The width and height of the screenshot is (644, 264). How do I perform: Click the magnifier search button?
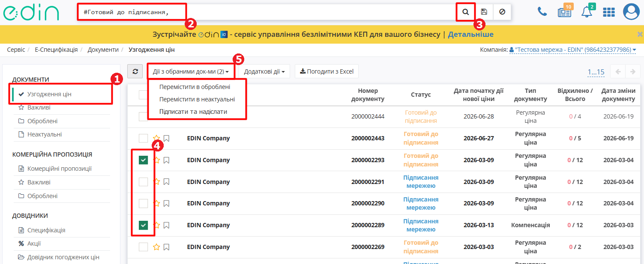[x=466, y=12]
